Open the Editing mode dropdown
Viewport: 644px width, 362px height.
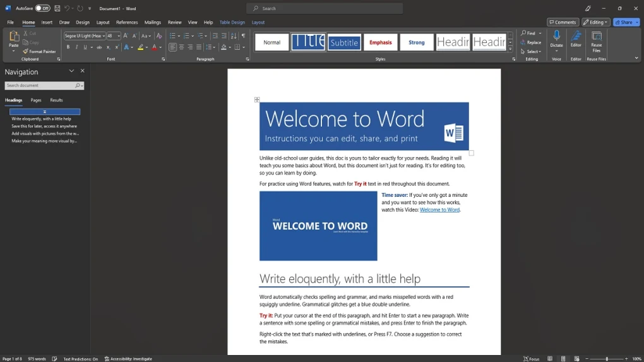(595, 22)
